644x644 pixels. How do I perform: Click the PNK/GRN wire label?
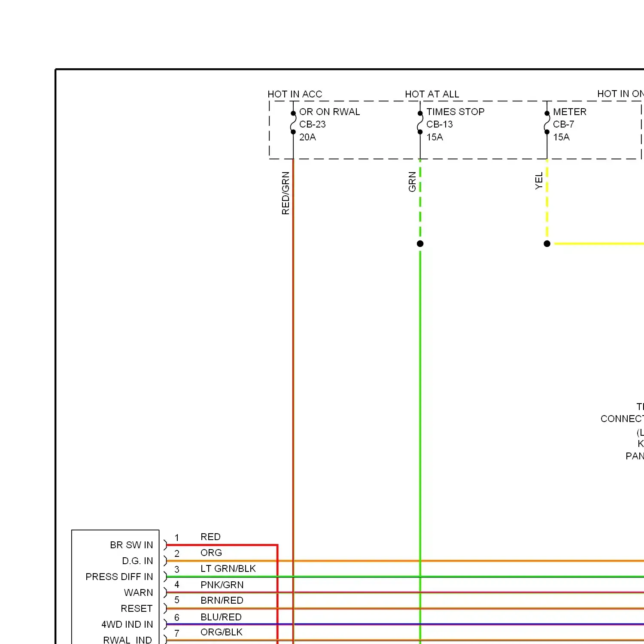(x=222, y=585)
